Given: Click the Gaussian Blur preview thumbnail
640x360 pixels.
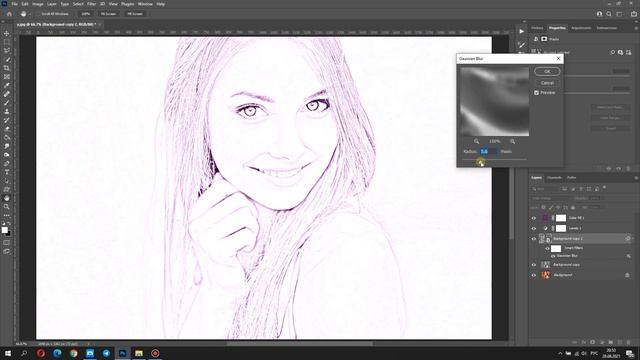Looking at the screenshot, I should click(495, 102).
